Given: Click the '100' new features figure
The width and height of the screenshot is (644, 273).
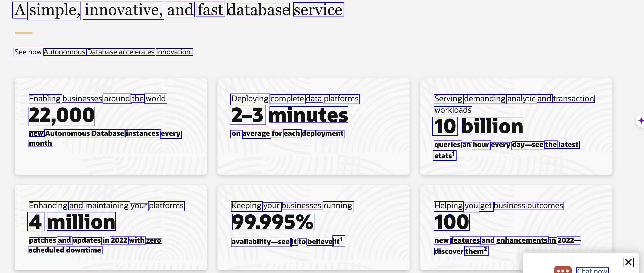Looking at the screenshot, I should tap(451, 222).
